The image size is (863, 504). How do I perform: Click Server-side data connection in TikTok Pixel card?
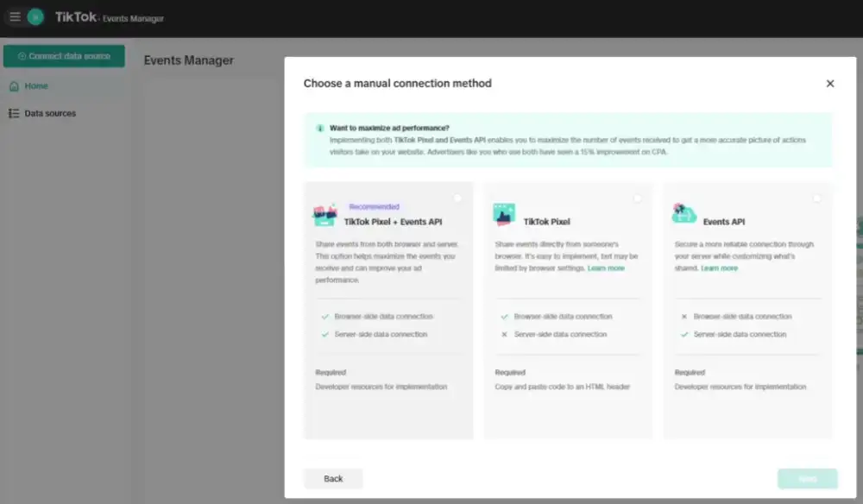(x=560, y=335)
